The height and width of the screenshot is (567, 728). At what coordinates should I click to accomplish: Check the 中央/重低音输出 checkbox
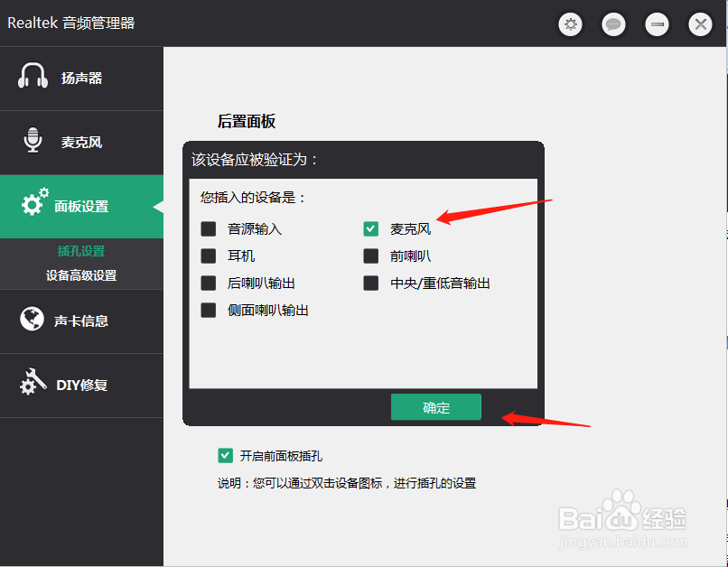(371, 283)
